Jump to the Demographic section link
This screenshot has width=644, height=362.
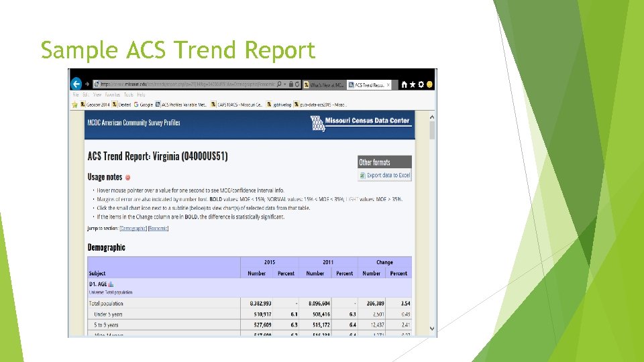click(x=133, y=228)
